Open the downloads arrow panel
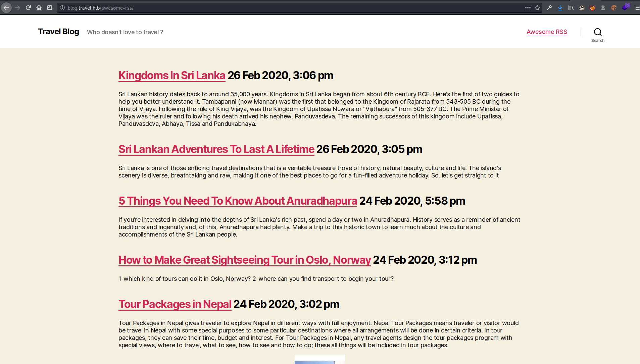This screenshot has height=364, width=640. 560,8
